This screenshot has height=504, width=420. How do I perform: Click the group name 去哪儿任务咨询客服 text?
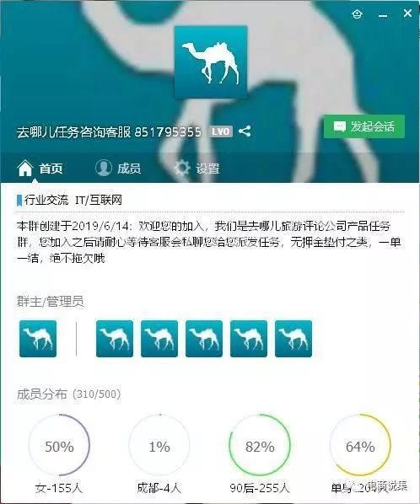pyautogui.click(x=74, y=131)
